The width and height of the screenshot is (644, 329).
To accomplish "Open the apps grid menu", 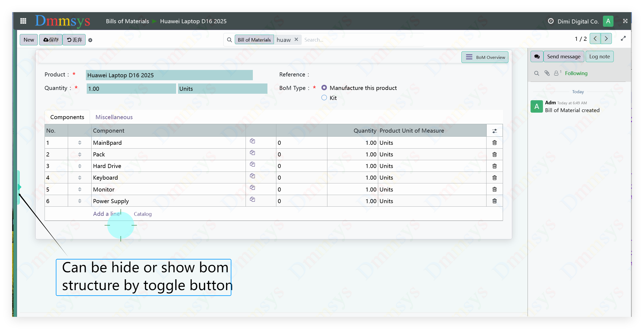I will (23, 21).
